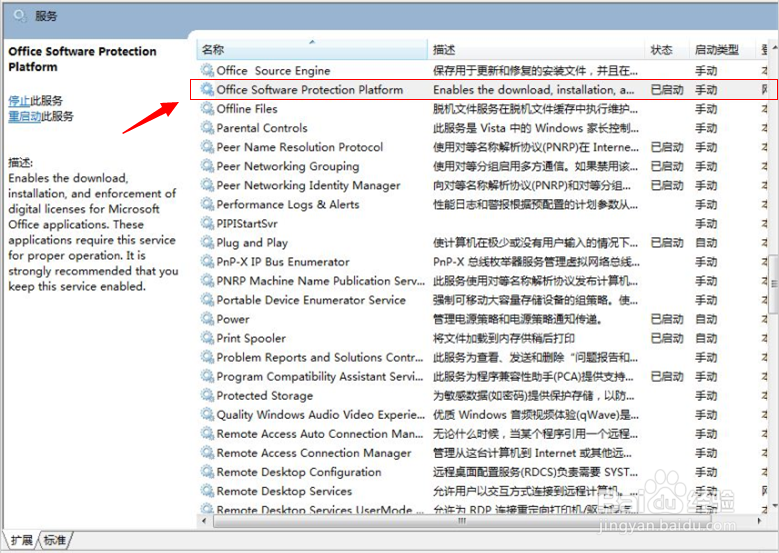Restart the service via 重启动 link
The height and width of the screenshot is (553, 779).
click(x=24, y=116)
